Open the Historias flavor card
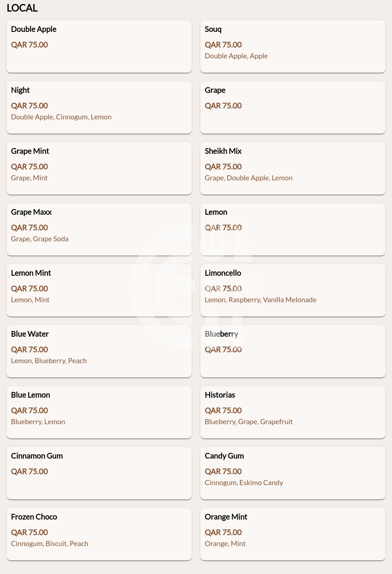 (293, 412)
